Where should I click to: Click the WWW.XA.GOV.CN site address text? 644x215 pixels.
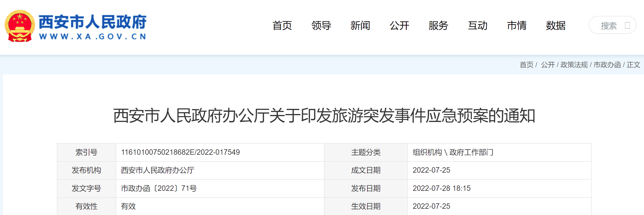(x=93, y=37)
